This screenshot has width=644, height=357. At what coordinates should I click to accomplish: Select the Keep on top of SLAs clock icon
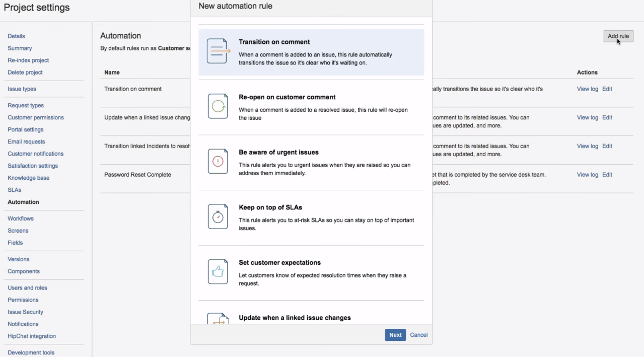click(218, 217)
